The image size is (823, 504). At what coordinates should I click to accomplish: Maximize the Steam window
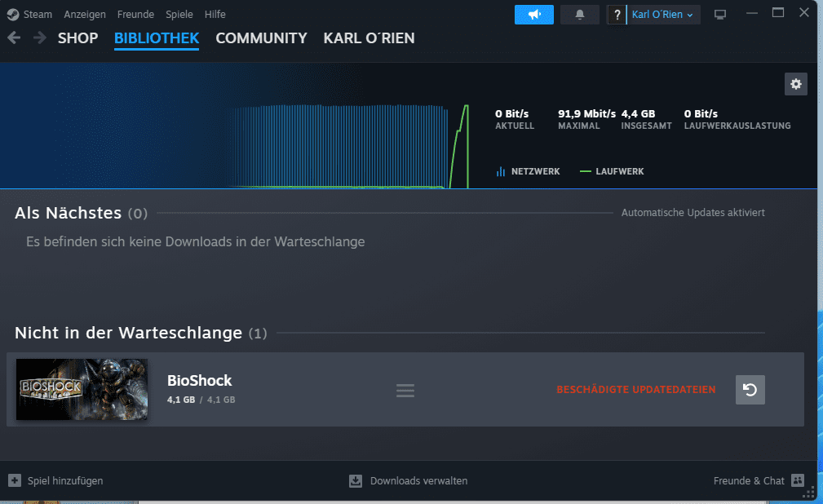point(778,12)
